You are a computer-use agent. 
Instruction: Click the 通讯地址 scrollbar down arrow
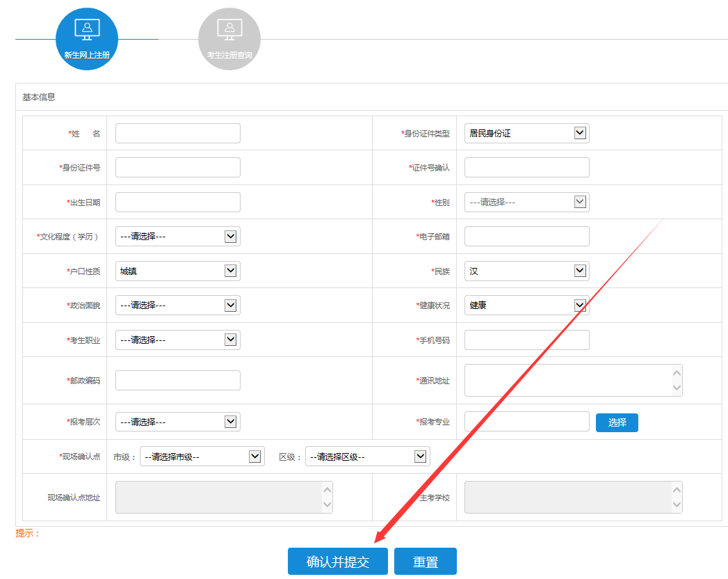coord(677,388)
